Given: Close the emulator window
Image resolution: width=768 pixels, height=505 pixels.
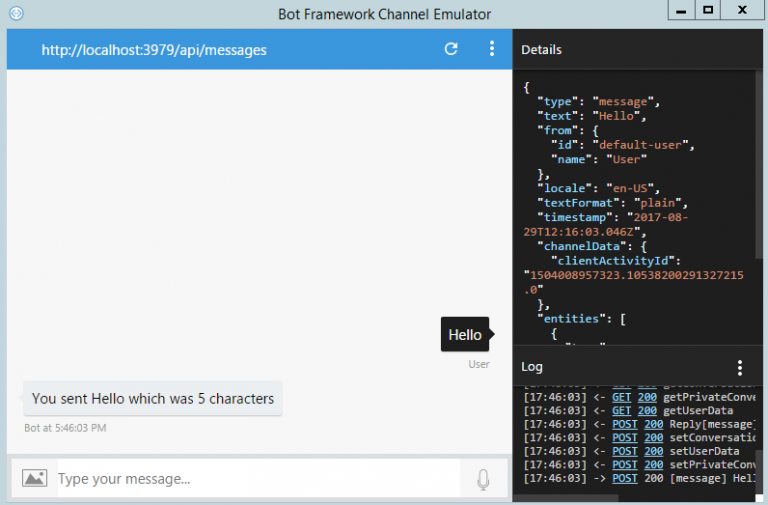Looking at the screenshot, I should click(744, 10).
